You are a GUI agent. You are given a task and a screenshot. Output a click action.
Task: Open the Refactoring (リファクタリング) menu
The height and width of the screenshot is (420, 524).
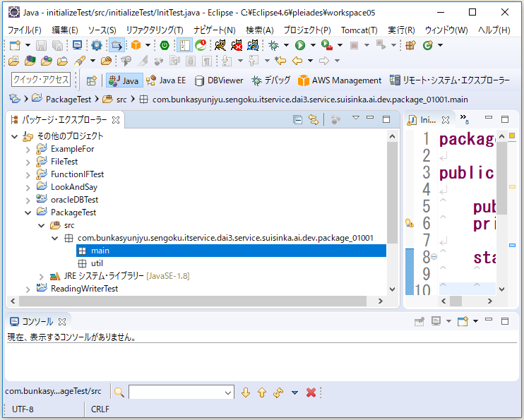155,30
